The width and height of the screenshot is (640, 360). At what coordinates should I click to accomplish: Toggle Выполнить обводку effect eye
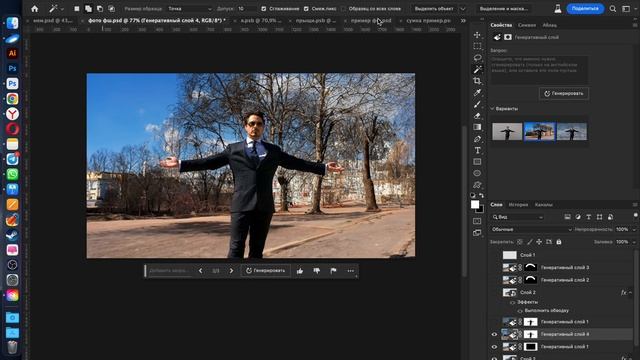pos(520,311)
